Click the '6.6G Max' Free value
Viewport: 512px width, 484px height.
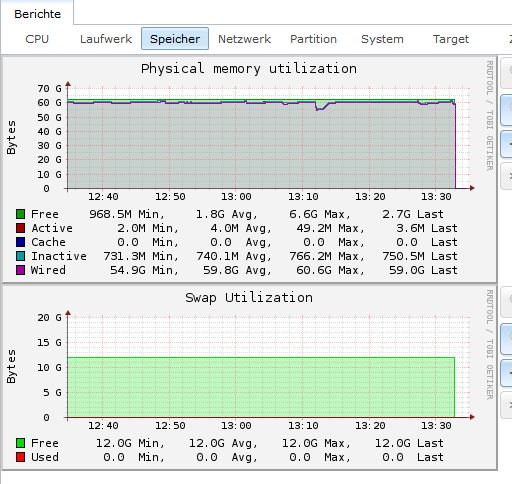[320, 214]
